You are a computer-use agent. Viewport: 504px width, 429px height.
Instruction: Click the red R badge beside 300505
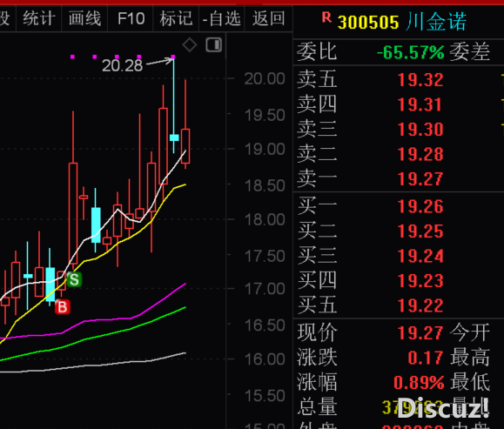point(326,17)
